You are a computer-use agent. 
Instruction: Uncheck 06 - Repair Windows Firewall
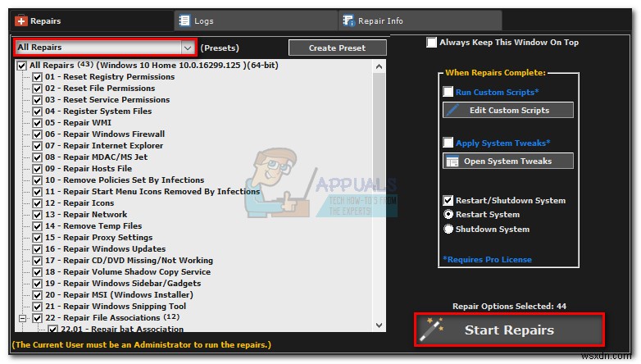tap(37, 134)
